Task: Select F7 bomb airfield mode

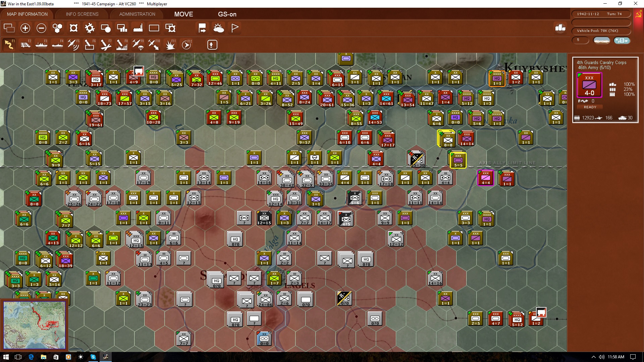Action: click(106, 45)
